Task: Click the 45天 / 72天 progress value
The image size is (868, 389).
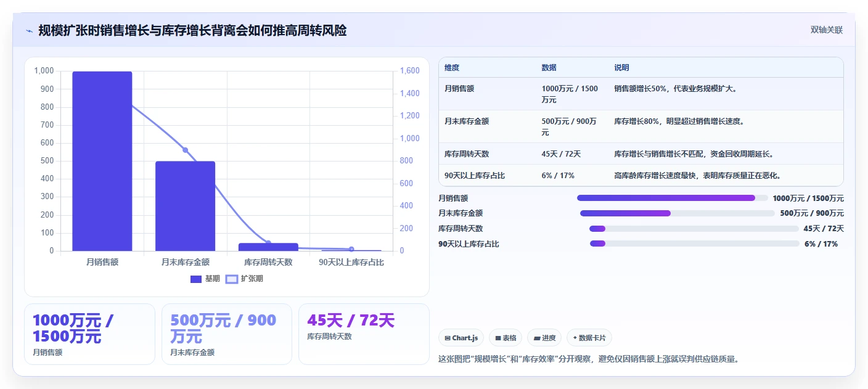Action: [824, 229]
